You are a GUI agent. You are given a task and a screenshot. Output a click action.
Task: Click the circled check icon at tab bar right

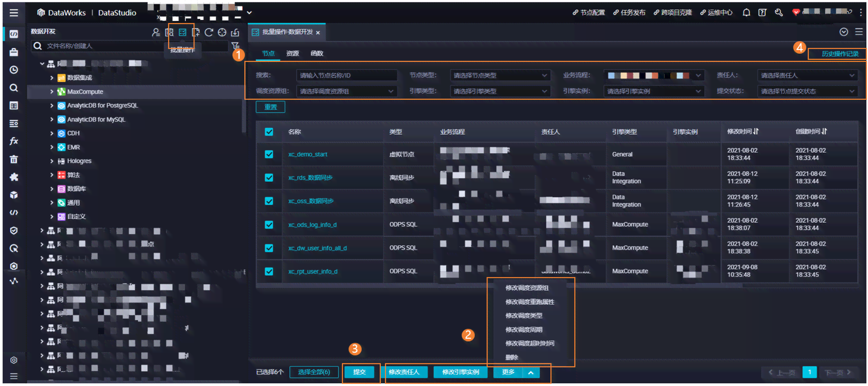tap(844, 32)
